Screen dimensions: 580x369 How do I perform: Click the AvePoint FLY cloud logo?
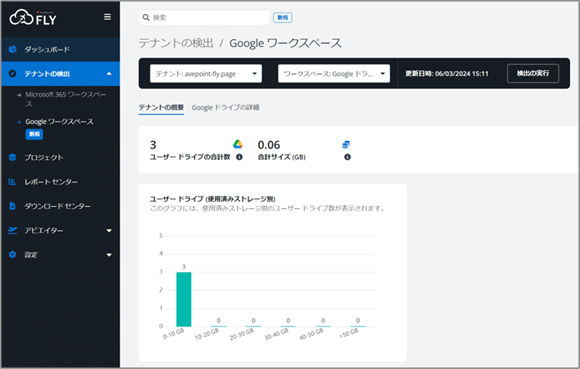click(x=33, y=17)
